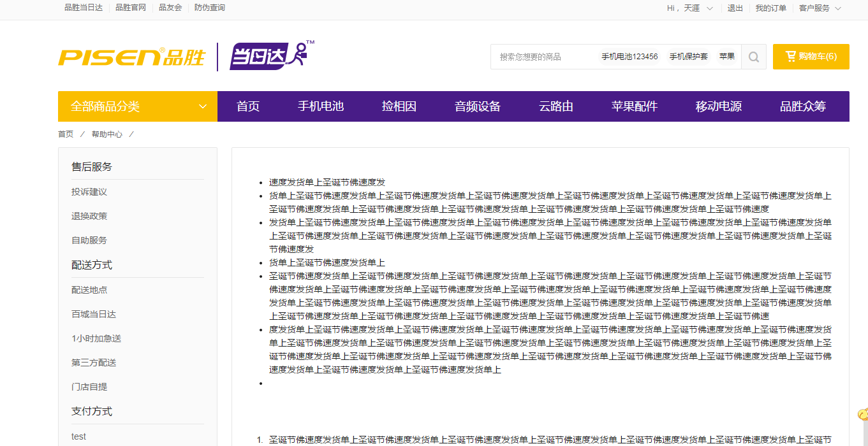Select 移动电源 in the navigation bar
Viewport: 868px width, 446px height.
719,106
